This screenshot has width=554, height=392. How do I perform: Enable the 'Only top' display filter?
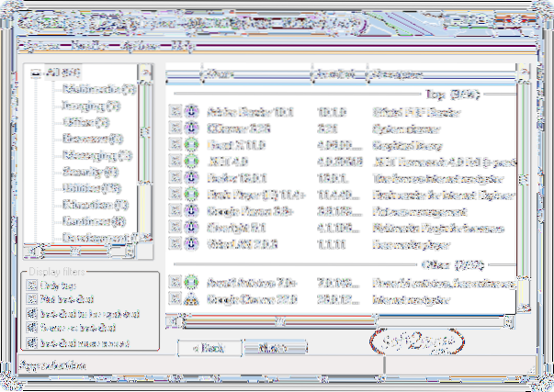coord(32,286)
